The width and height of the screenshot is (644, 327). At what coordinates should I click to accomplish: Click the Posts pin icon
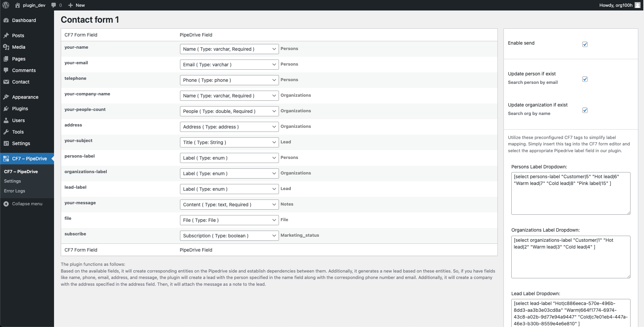(6, 36)
